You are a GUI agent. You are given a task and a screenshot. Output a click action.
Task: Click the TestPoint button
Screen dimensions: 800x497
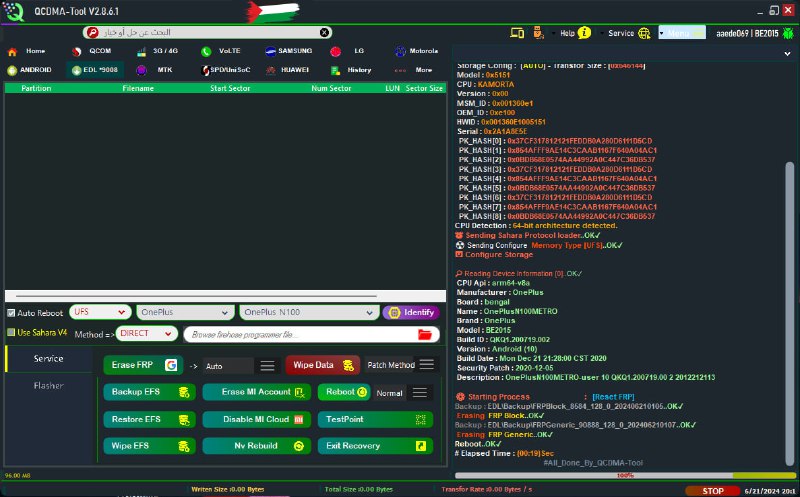(x=376, y=419)
